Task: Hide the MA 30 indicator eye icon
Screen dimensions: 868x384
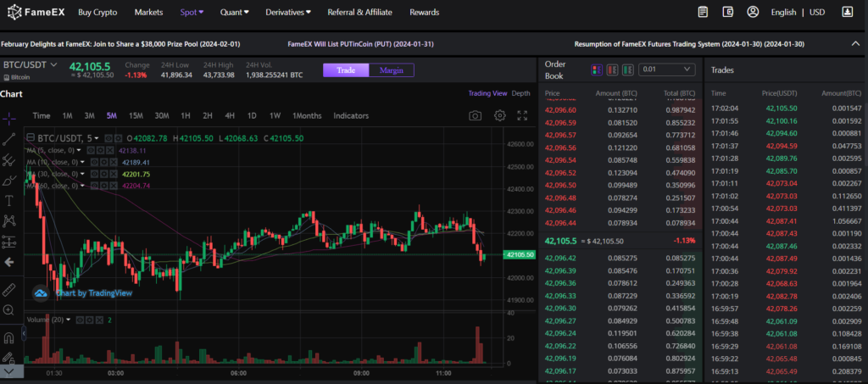Action: (x=95, y=174)
